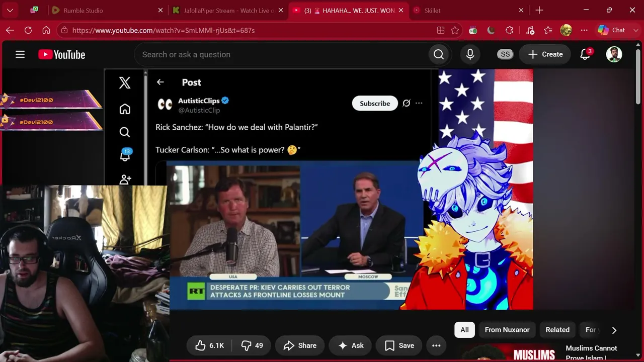Start voice search with the microphone
Viewport: 644px width, 362px height.
tap(470, 54)
